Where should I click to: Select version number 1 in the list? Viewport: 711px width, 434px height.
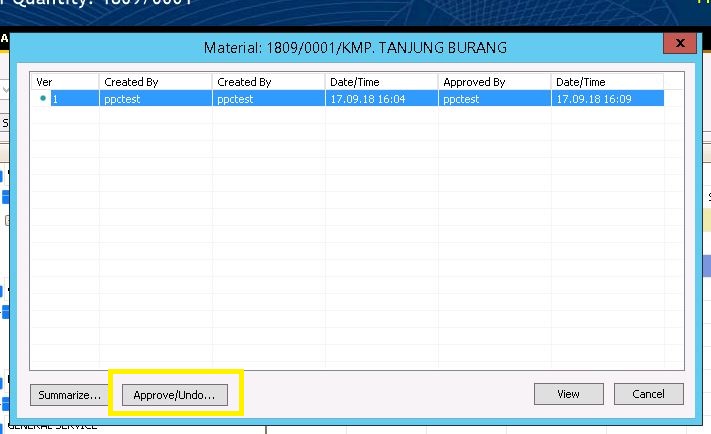56,99
